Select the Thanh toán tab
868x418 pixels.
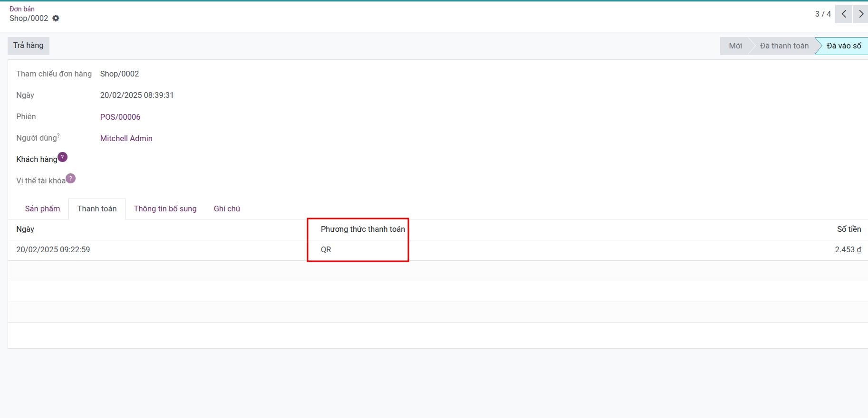97,209
